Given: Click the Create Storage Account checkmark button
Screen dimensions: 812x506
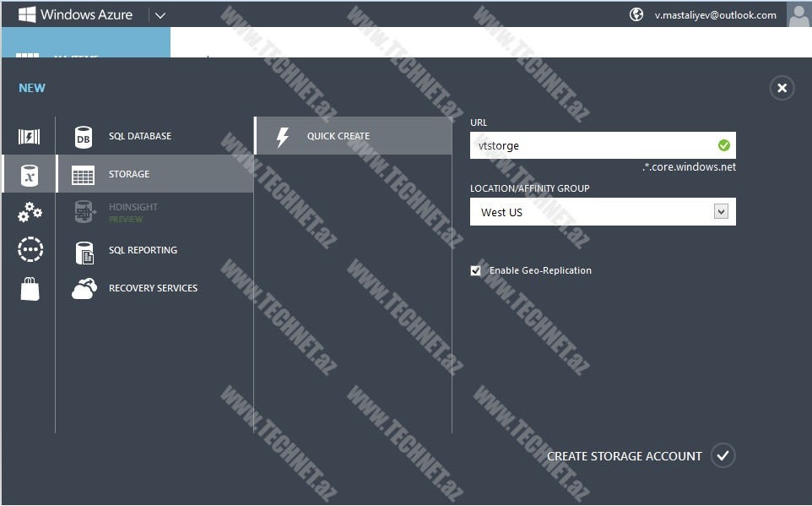Looking at the screenshot, I should click(722, 456).
